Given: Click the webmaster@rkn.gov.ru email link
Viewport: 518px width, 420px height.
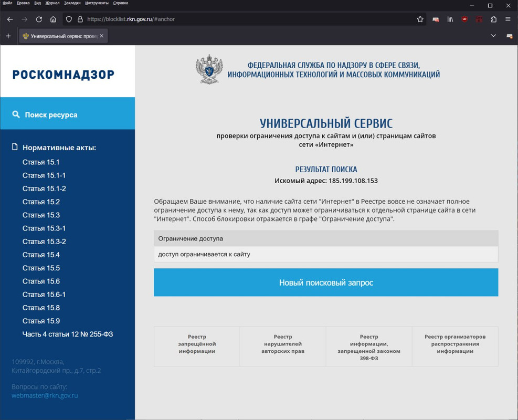Looking at the screenshot, I should coord(45,395).
